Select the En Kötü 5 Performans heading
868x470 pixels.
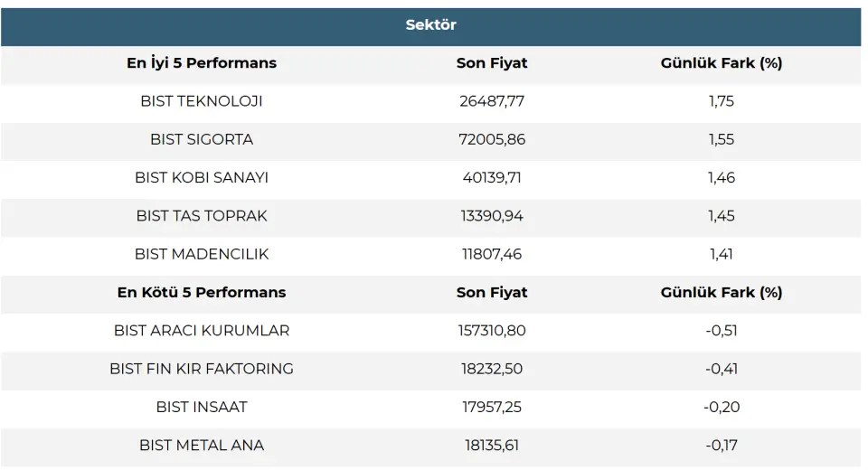(202, 292)
